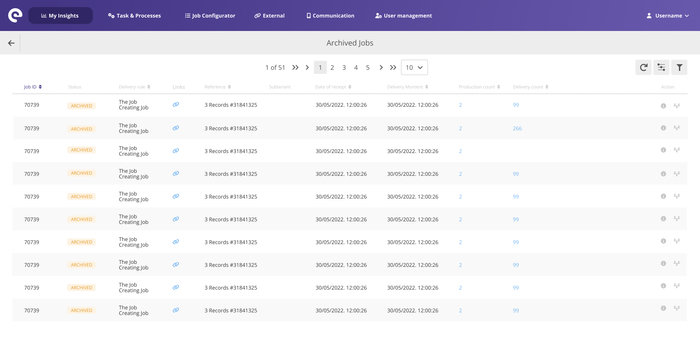Viewport: 700px width, 362px height.
Task: Go to Job Configurator
Action: pyautogui.click(x=210, y=16)
